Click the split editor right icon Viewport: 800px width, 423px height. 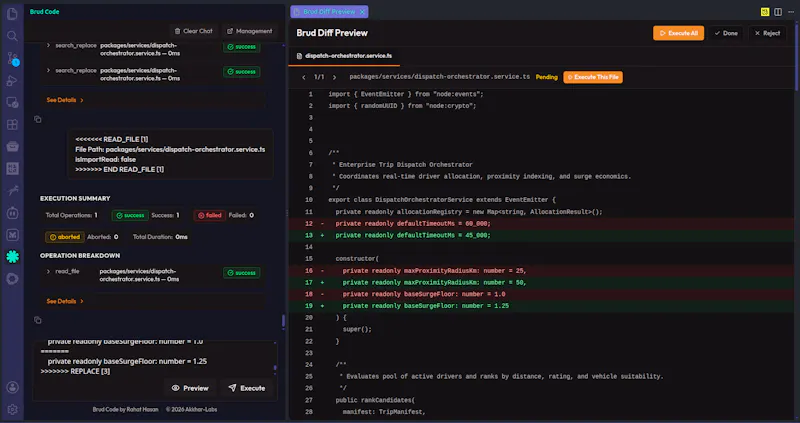click(778, 12)
